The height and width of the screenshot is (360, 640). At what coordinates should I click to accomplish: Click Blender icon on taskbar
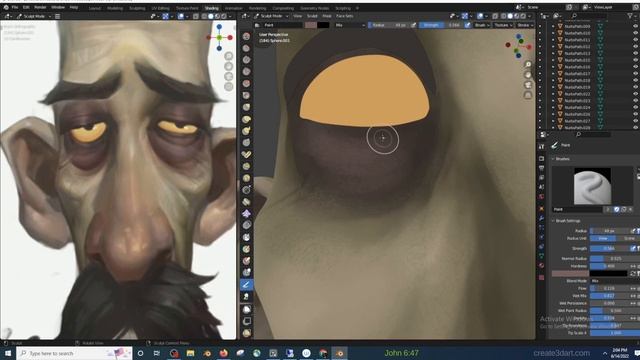pos(339,353)
